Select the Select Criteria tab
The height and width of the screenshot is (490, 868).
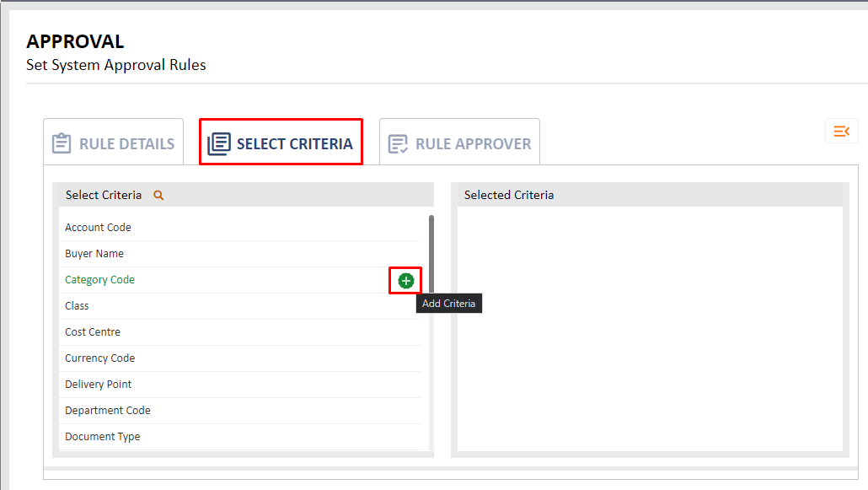[x=281, y=142]
